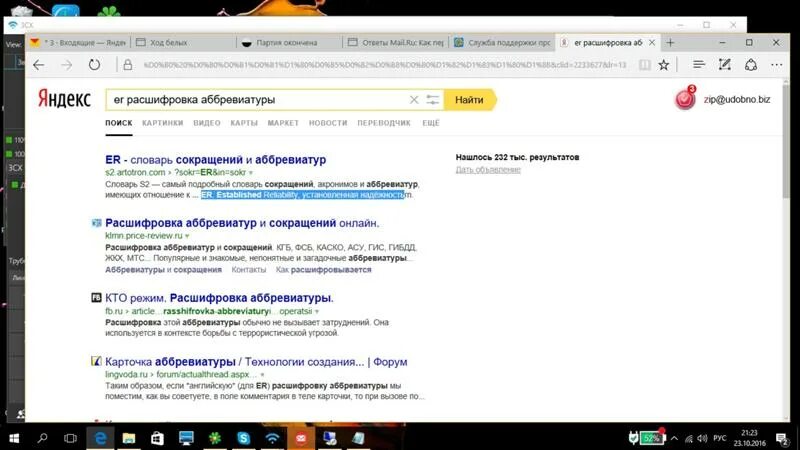
Task: Switch to the Партия окончена tab
Action: tap(289, 43)
